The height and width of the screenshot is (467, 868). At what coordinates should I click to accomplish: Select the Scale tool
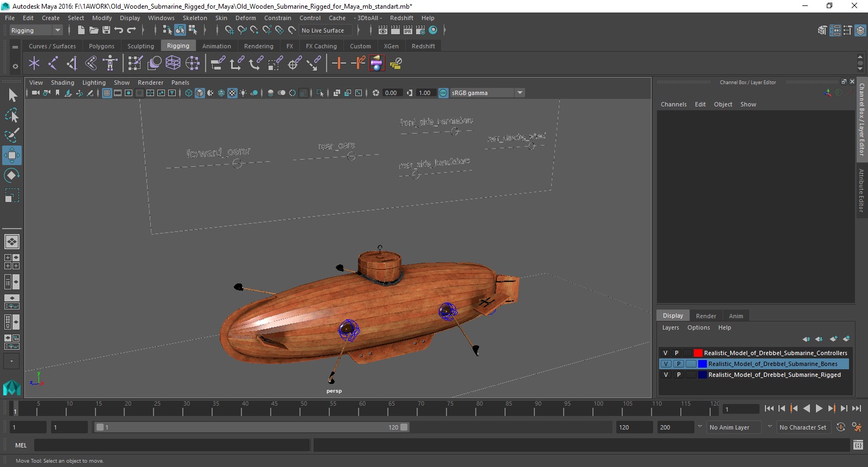12,195
